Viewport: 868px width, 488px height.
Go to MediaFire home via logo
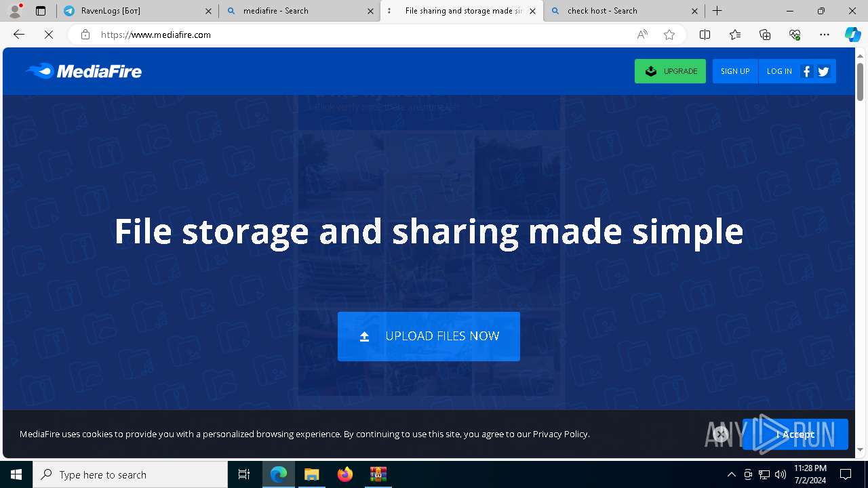tap(83, 70)
